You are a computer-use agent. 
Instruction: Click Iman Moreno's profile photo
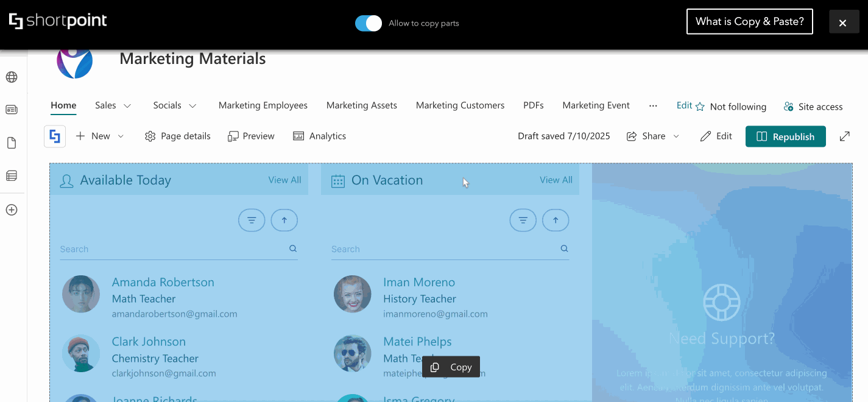[x=353, y=294]
